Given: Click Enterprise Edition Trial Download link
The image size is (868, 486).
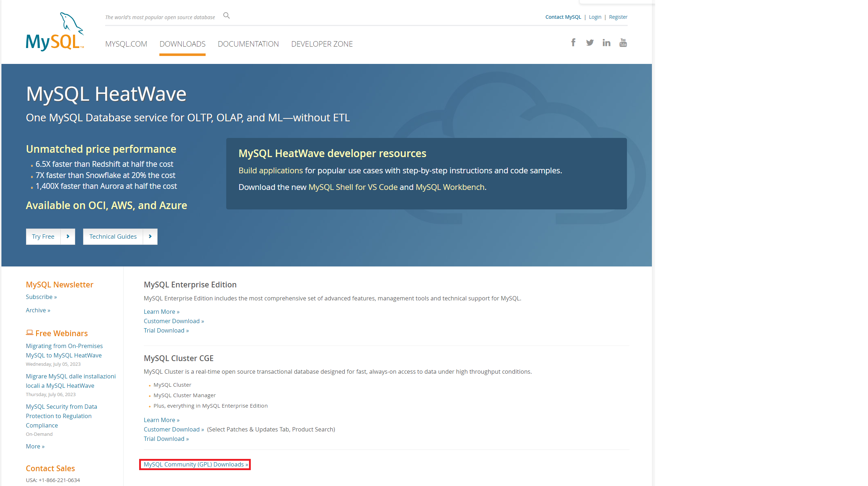Looking at the screenshot, I should click(x=166, y=330).
